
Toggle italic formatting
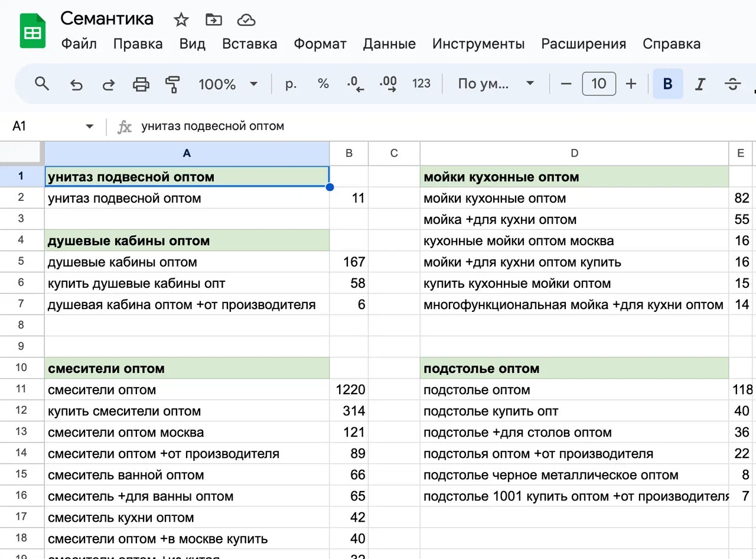click(x=700, y=84)
